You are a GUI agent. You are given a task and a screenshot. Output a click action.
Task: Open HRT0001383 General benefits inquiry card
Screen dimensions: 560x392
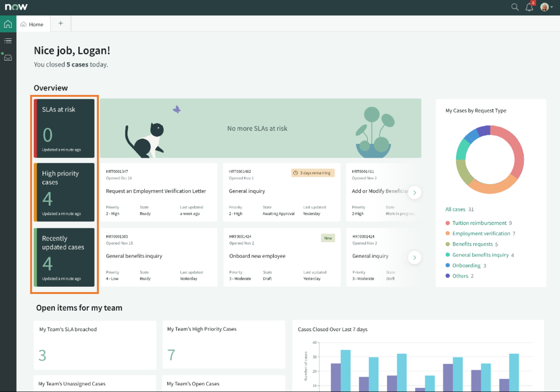159,257
